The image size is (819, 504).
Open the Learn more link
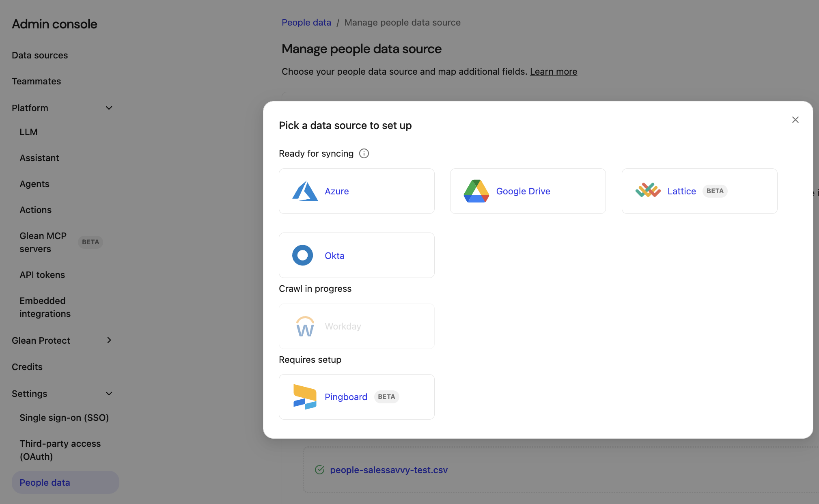point(553,71)
